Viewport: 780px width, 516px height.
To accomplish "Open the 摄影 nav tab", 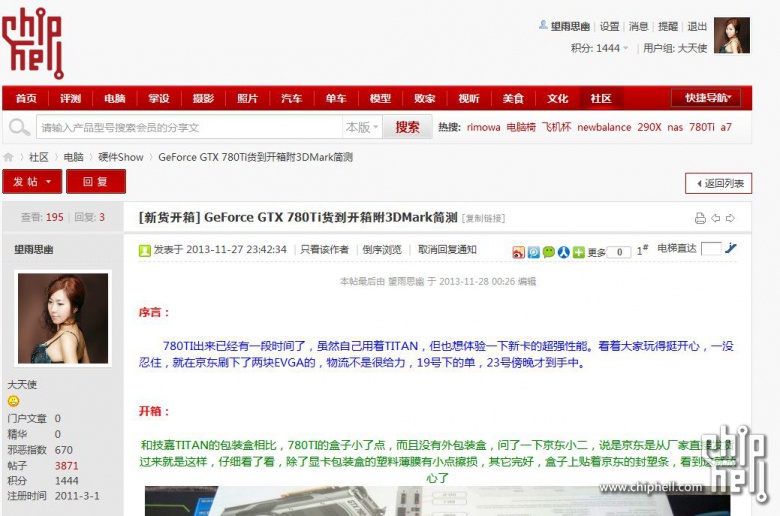I will point(203,99).
